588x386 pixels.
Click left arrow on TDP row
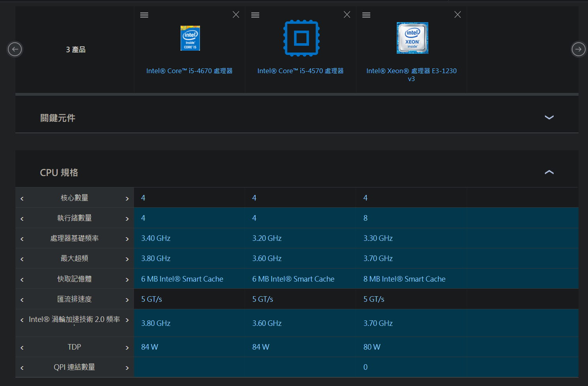22,348
